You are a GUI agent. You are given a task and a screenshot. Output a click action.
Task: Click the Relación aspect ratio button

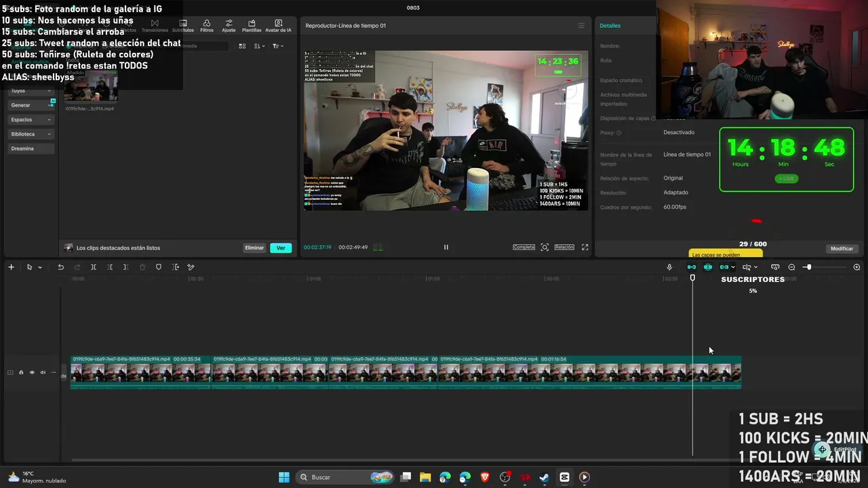[564, 247]
